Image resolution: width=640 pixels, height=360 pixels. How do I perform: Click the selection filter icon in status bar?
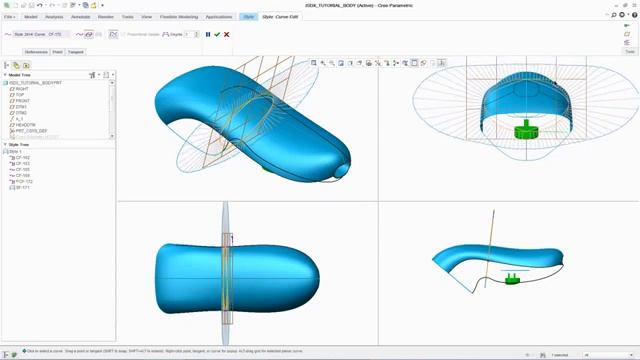[x=542, y=355]
